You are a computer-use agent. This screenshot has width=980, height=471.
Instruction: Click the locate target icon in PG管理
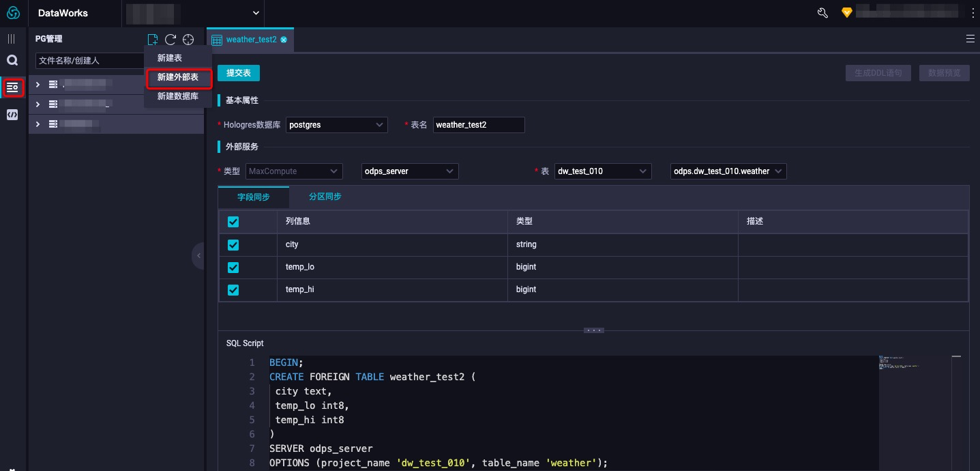188,40
